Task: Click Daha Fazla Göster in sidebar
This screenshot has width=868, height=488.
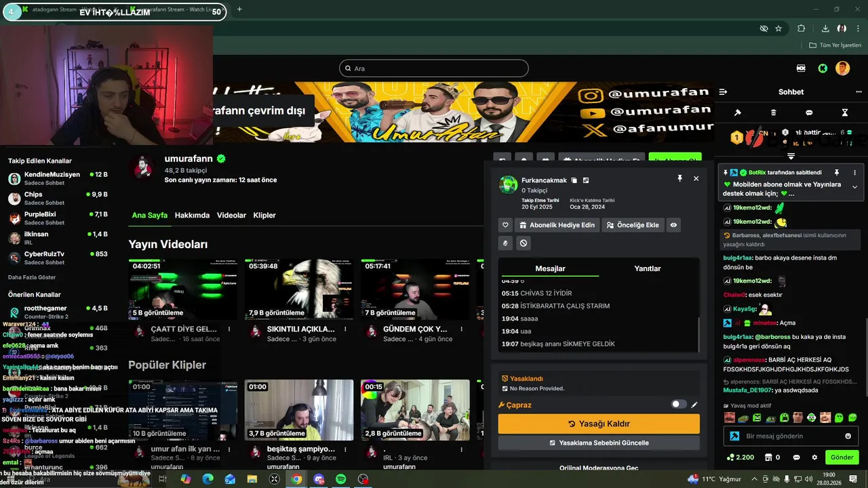Action: click(32, 277)
